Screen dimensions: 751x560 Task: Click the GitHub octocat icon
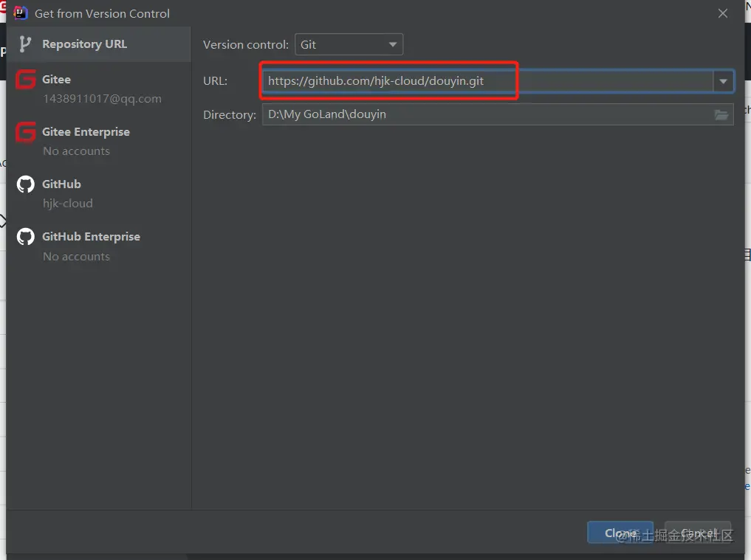tap(25, 184)
